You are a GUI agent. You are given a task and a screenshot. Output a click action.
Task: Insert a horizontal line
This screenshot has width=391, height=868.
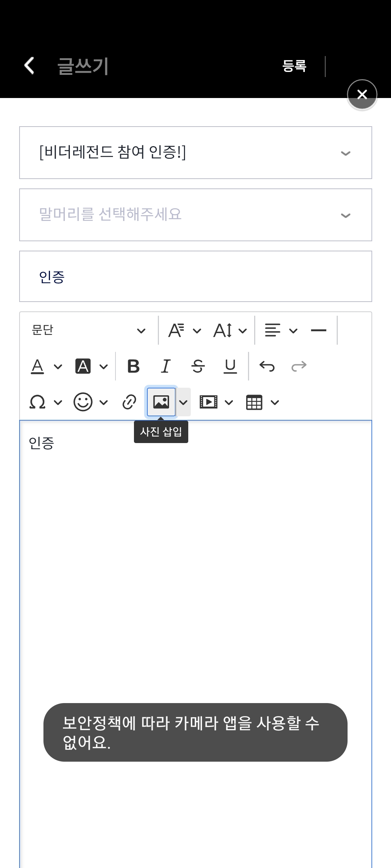point(319,330)
